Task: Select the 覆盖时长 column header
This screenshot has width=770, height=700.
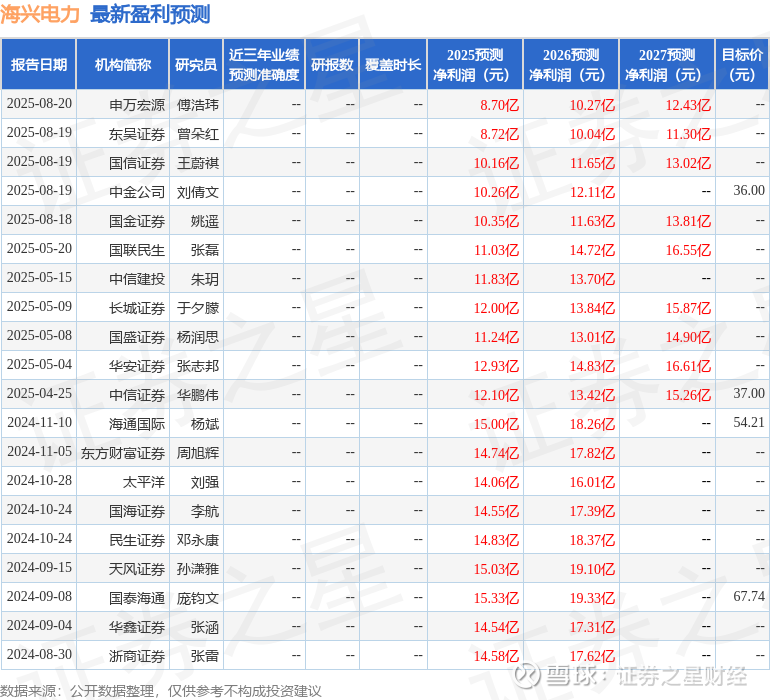Action: (x=393, y=64)
